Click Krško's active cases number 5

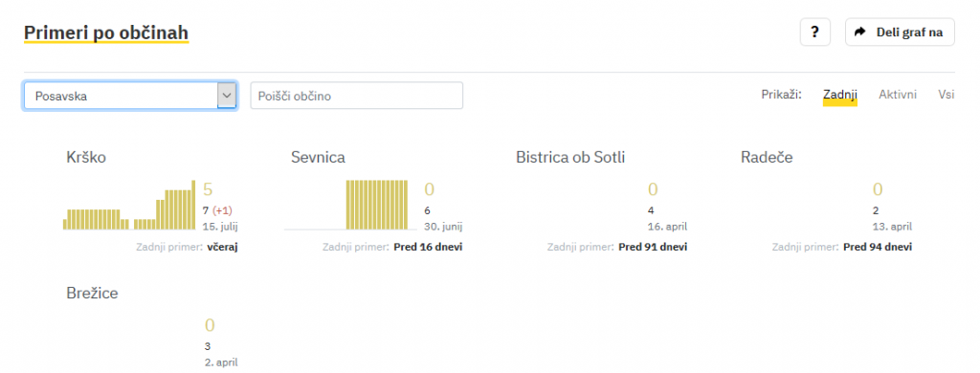(x=208, y=189)
